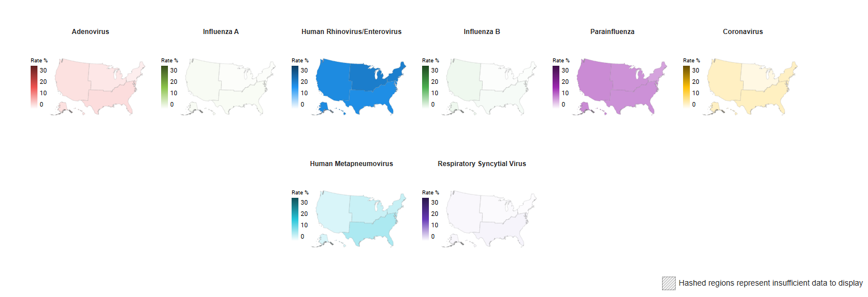Viewport: 868px width, 297px height.
Task: Click Alaska on the Rhinovirus map
Action: pos(326,107)
